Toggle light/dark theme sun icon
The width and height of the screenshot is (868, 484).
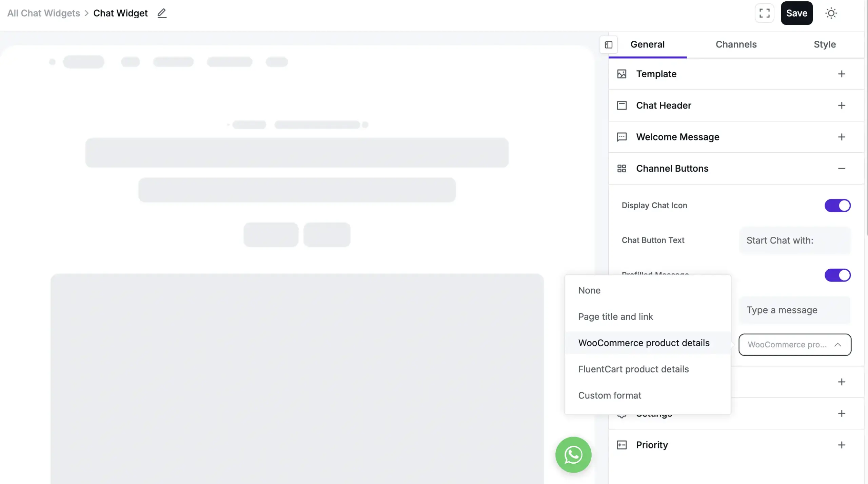point(831,13)
